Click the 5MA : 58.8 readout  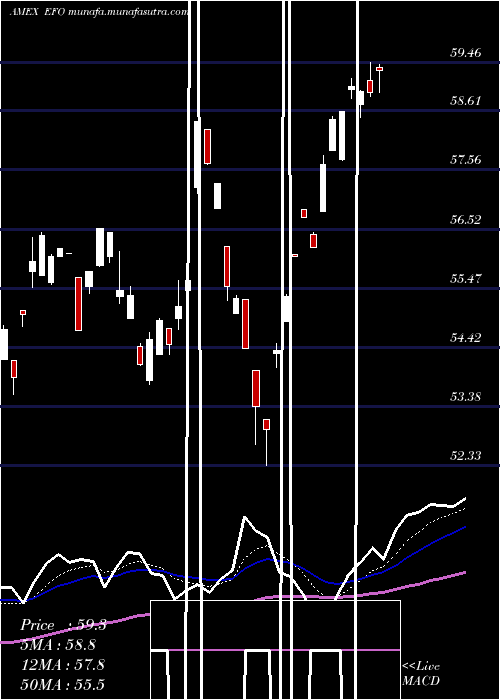coord(58,645)
